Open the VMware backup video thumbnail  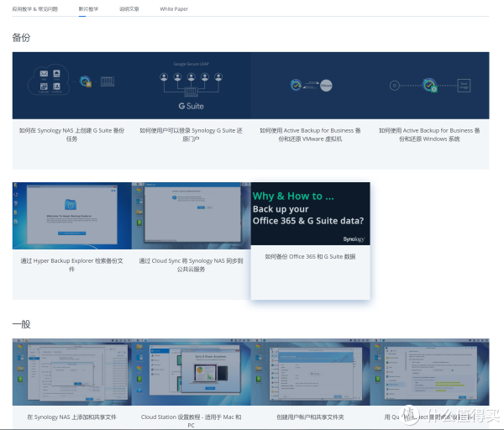311,86
